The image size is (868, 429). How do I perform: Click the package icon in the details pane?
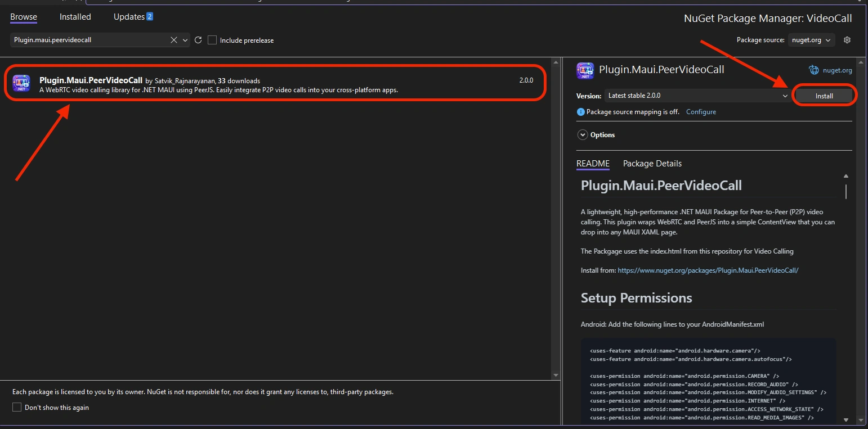tap(585, 71)
